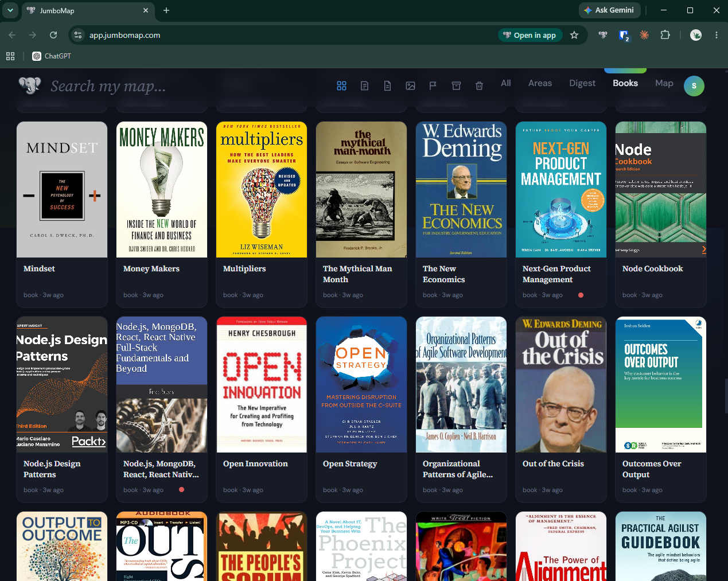Switch to the All tab
Screen dimensions: 728x581
[x=505, y=83]
